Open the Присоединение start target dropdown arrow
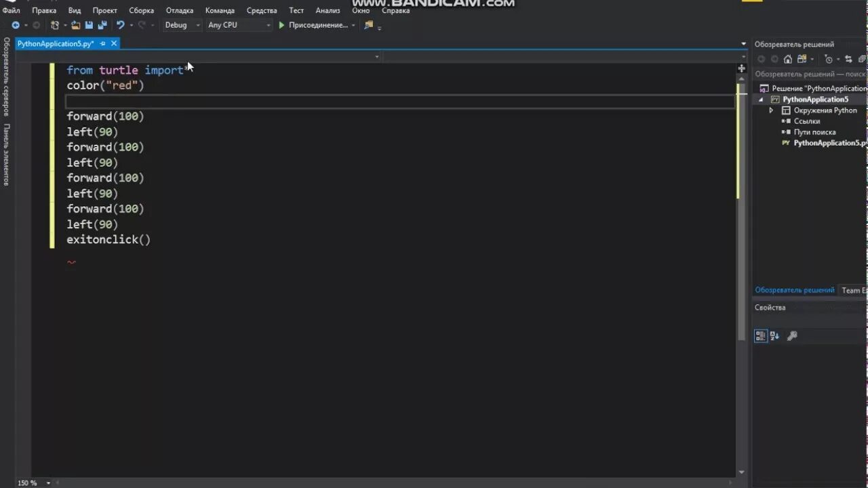This screenshot has height=488, width=868. (x=353, y=25)
